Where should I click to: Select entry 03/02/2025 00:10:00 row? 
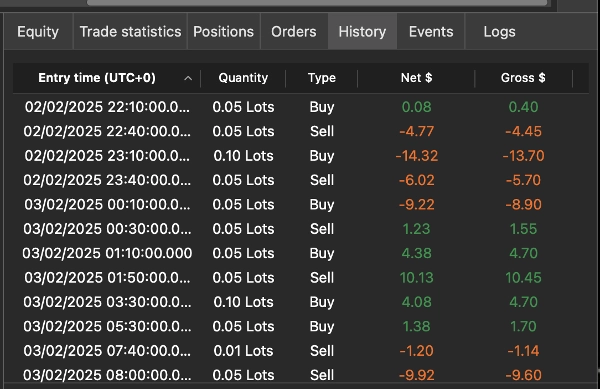[300, 205]
